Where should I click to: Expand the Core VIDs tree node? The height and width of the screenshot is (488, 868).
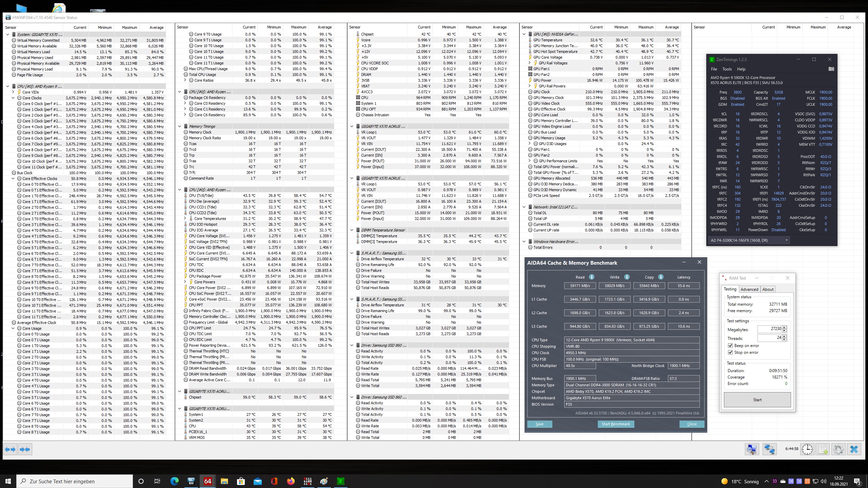(x=13, y=92)
